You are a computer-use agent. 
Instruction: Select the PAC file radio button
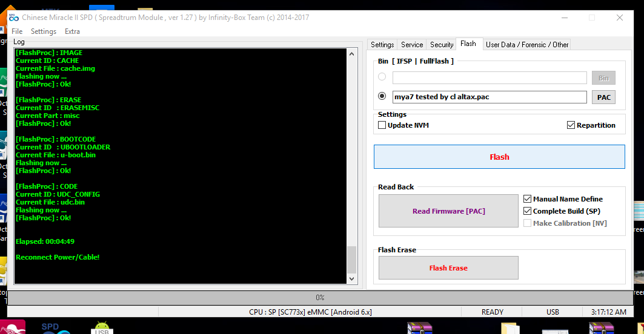click(382, 96)
